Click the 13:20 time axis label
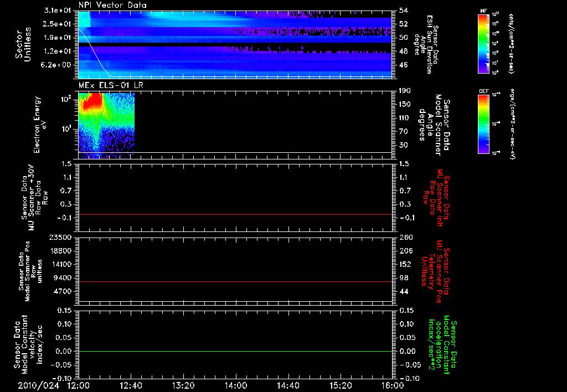Screen dimensions: 567x392 coord(183,385)
